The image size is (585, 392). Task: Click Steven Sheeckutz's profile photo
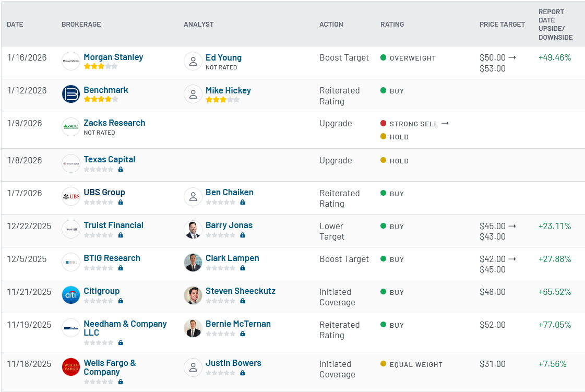tap(193, 295)
